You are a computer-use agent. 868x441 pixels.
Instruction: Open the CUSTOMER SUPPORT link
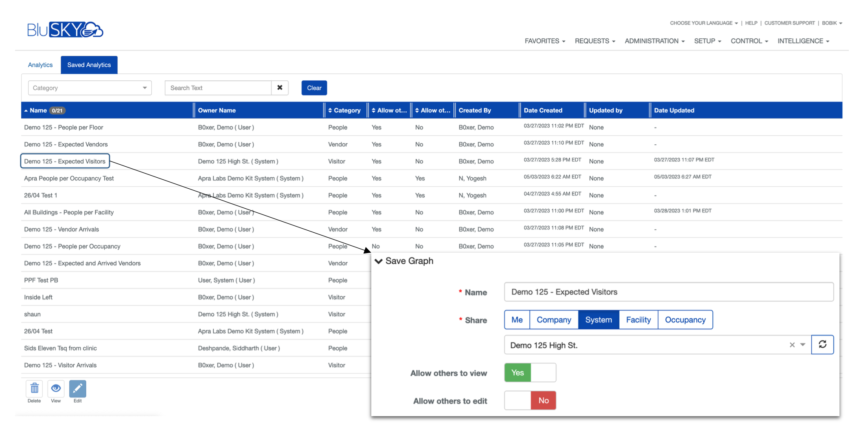(789, 23)
